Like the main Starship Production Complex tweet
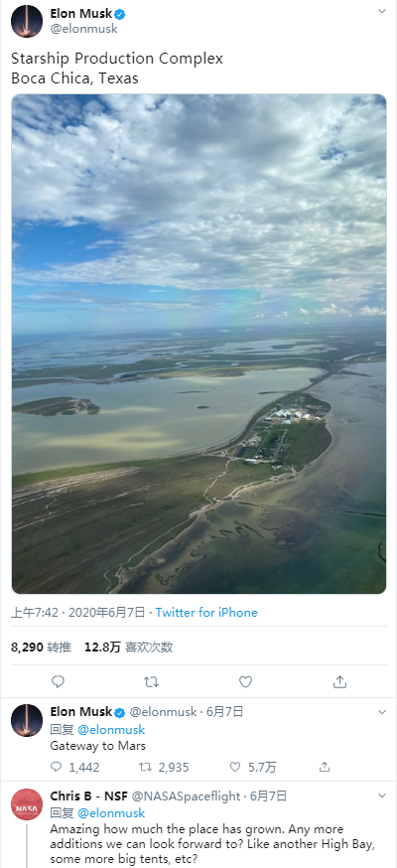397x868 pixels. (x=245, y=681)
